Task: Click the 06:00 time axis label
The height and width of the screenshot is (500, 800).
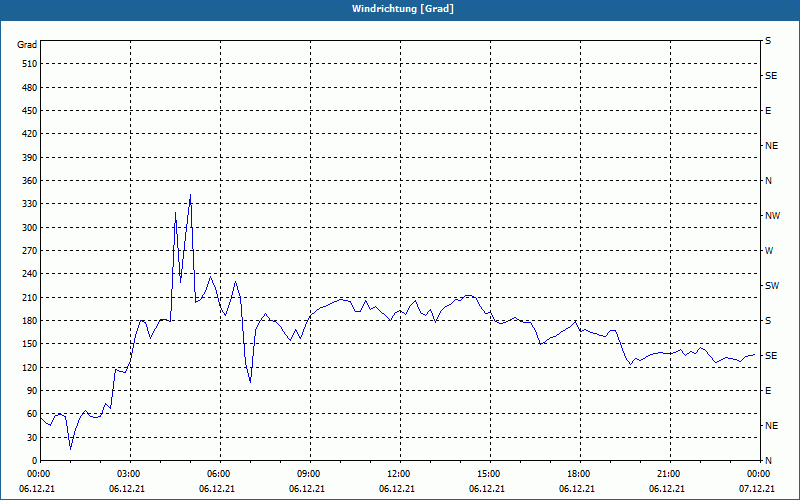Action: [220, 474]
